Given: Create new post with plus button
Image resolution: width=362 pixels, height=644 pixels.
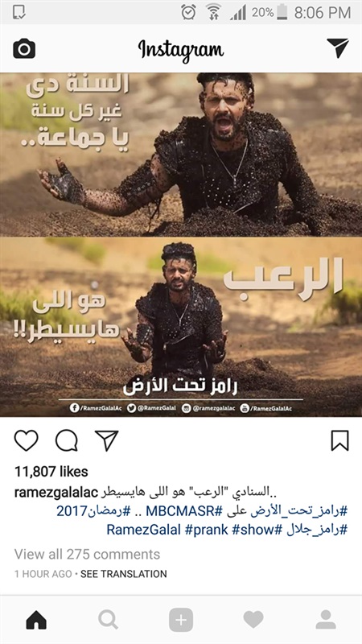Looking at the screenshot, I should point(181,620).
